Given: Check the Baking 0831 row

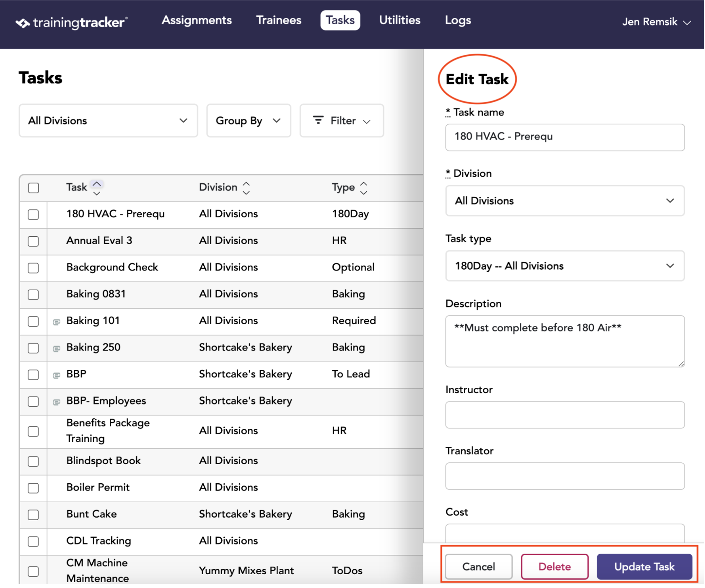Looking at the screenshot, I should point(33,295).
